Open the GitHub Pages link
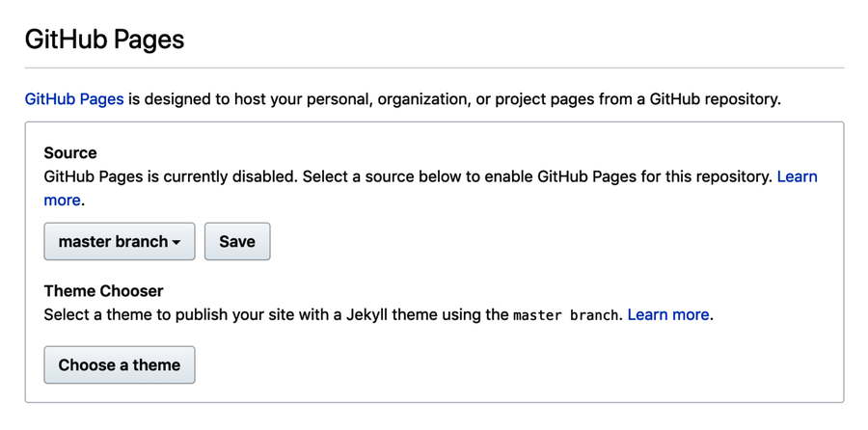The width and height of the screenshot is (868, 430). pyautogui.click(x=74, y=99)
